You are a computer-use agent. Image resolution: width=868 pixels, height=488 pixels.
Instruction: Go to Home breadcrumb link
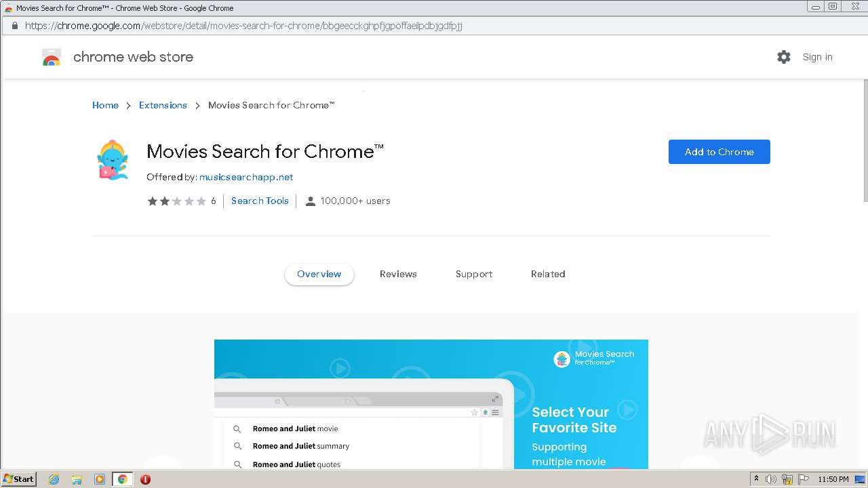click(x=105, y=105)
